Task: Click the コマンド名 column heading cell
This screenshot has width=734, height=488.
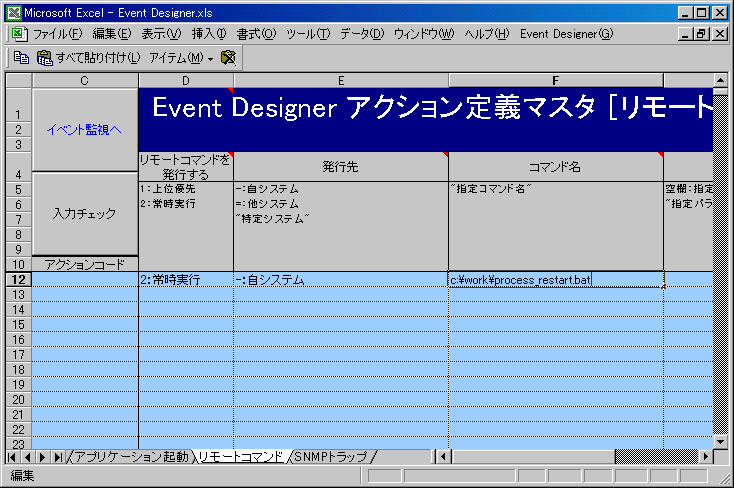Action: click(556, 167)
